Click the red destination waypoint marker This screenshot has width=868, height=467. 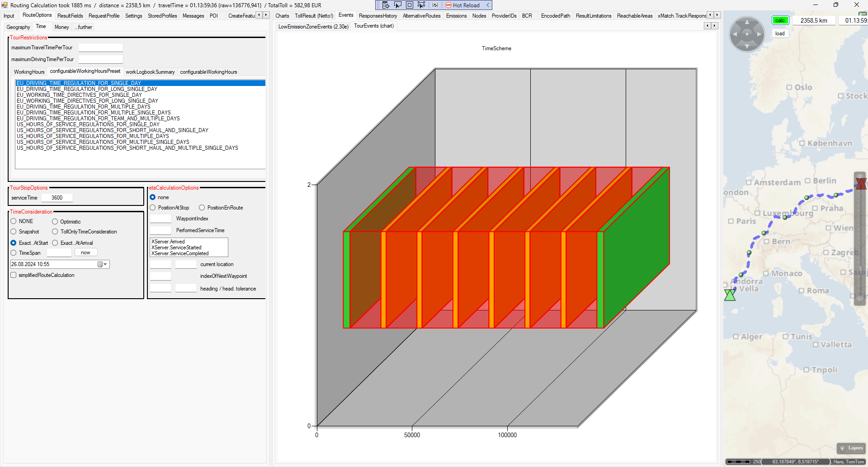[x=861, y=183]
